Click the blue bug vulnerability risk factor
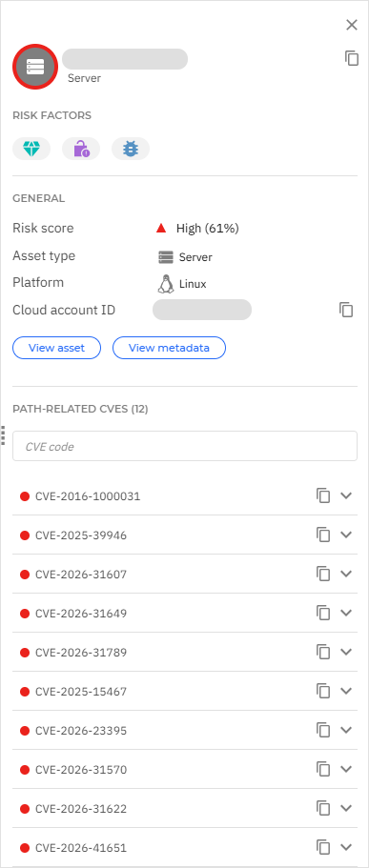This screenshot has width=369, height=868. (x=131, y=149)
